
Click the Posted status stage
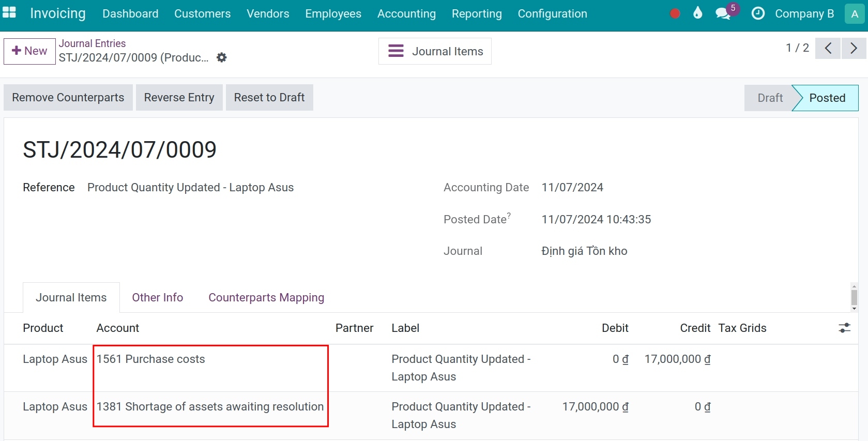coord(827,98)
